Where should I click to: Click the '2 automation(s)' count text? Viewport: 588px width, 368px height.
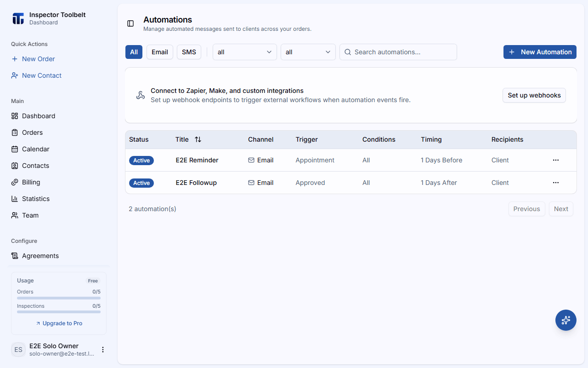point(153,209)
